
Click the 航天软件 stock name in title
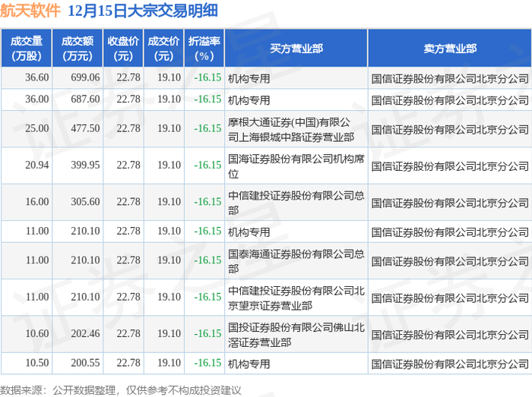tap(30, 11)
